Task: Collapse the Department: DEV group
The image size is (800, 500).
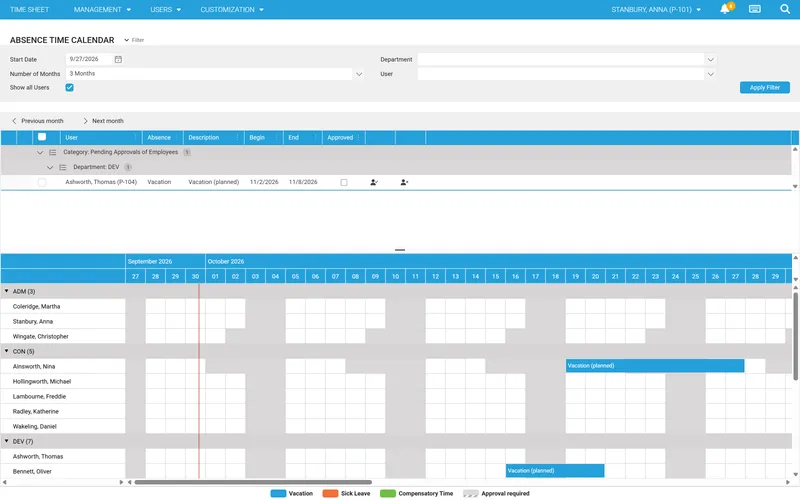Action: [50, 167]
